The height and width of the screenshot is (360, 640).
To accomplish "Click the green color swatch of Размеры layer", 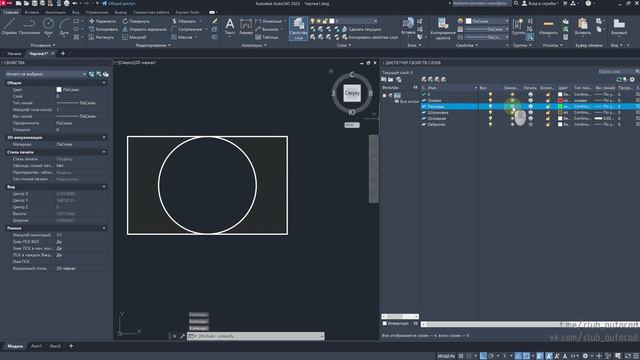I will click(560, 107).
